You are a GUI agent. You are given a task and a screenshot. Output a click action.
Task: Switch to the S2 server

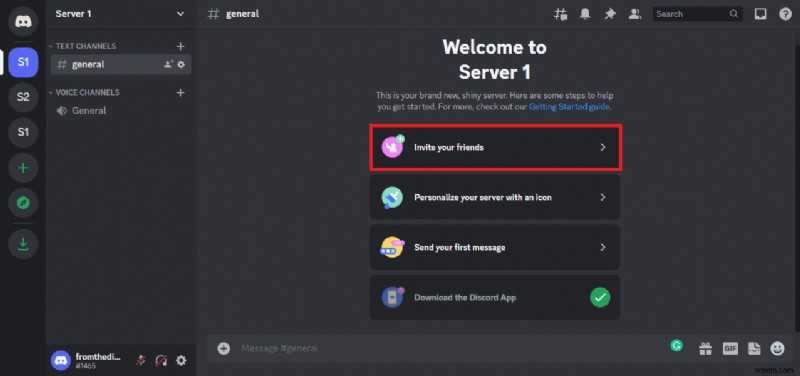coord(23,97)
